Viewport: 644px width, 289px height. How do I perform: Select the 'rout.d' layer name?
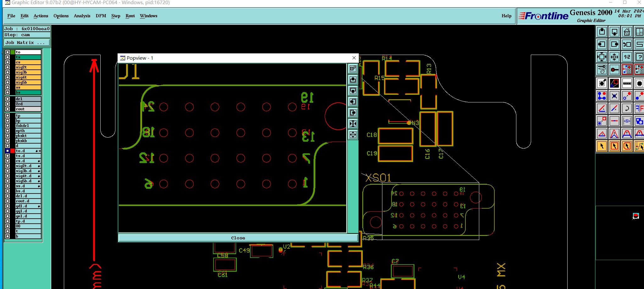(28, 201)
